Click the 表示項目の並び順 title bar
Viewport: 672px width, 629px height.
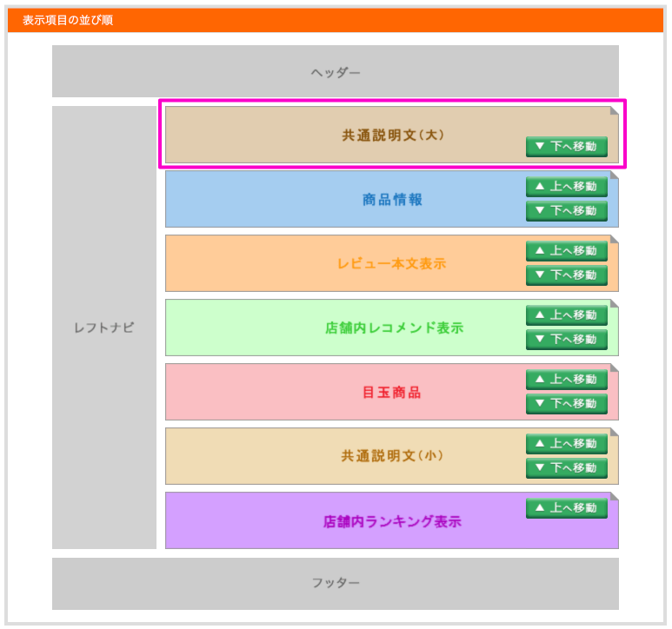[335, 20]
